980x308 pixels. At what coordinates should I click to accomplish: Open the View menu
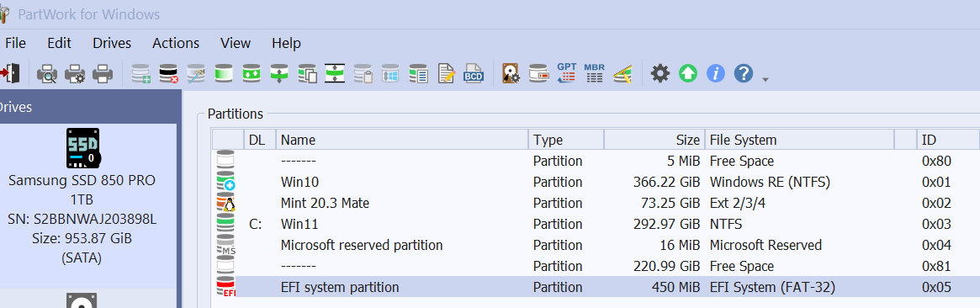(x=236, y=43)
